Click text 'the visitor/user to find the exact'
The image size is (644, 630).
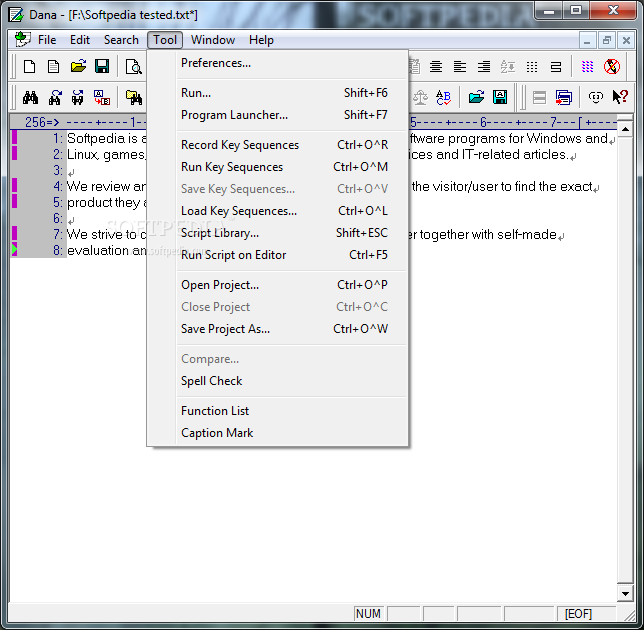click(x=501, y=186)
